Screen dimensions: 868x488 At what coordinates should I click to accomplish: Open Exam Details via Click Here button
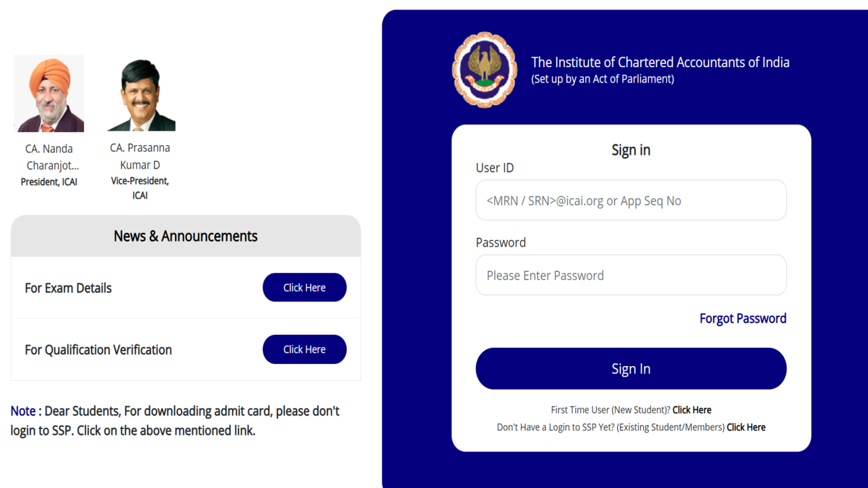[304, 287]
